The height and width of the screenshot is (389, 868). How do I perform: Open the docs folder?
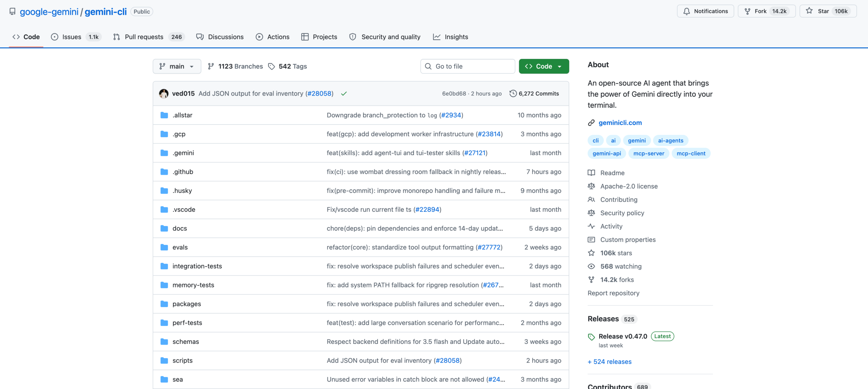180,228
